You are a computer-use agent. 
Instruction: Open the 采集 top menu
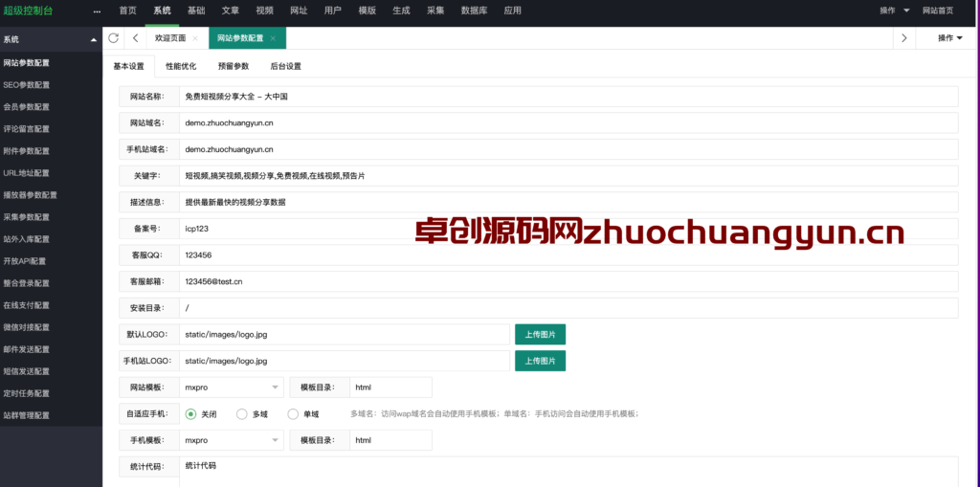[x=435, y=11]
